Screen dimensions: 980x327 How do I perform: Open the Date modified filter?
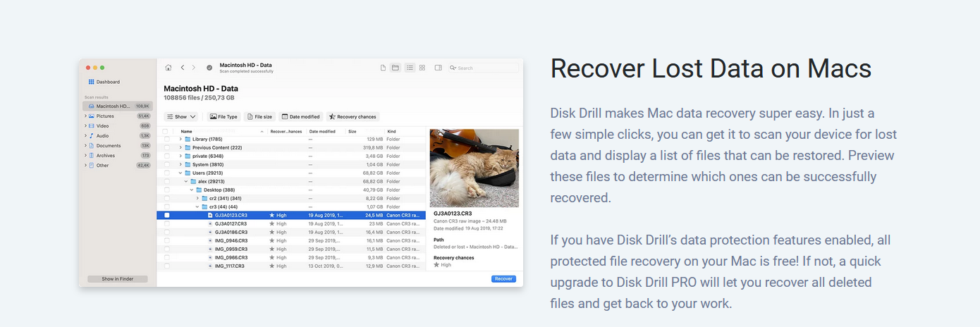(x=300, y=116)
